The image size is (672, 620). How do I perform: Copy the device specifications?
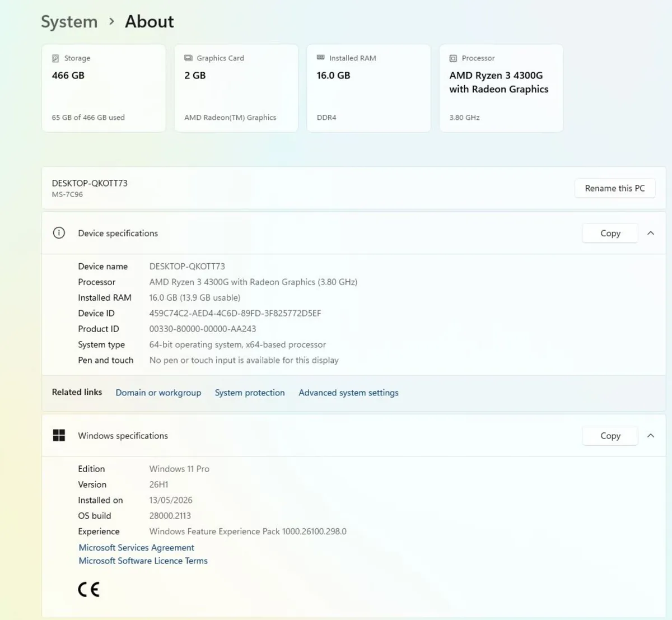point(610,233)
